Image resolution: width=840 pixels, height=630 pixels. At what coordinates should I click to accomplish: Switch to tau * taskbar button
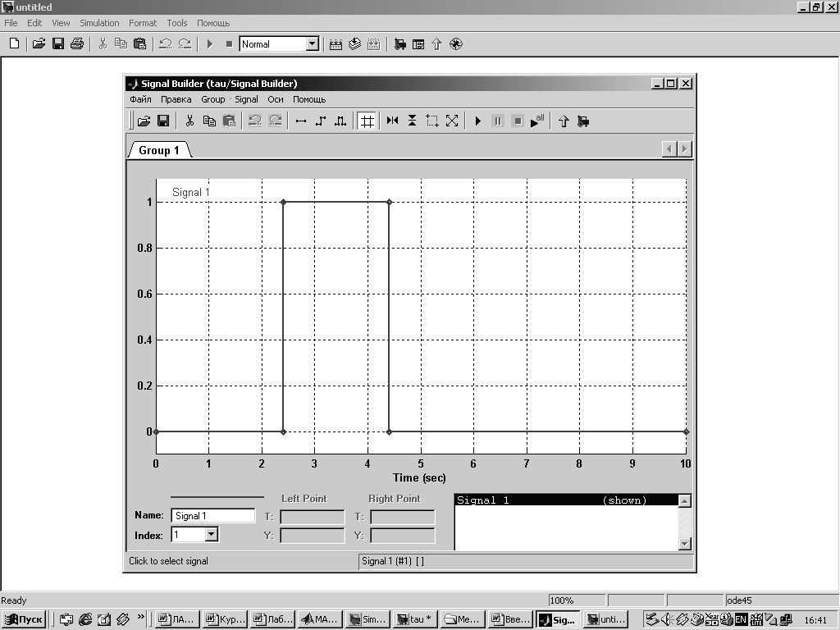pos(415,619)
